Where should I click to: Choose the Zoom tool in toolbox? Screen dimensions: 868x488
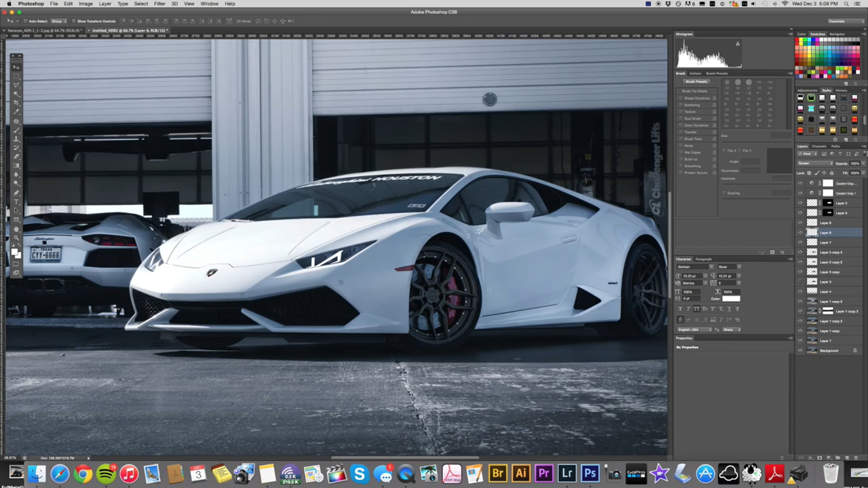[x=16, y=238]
